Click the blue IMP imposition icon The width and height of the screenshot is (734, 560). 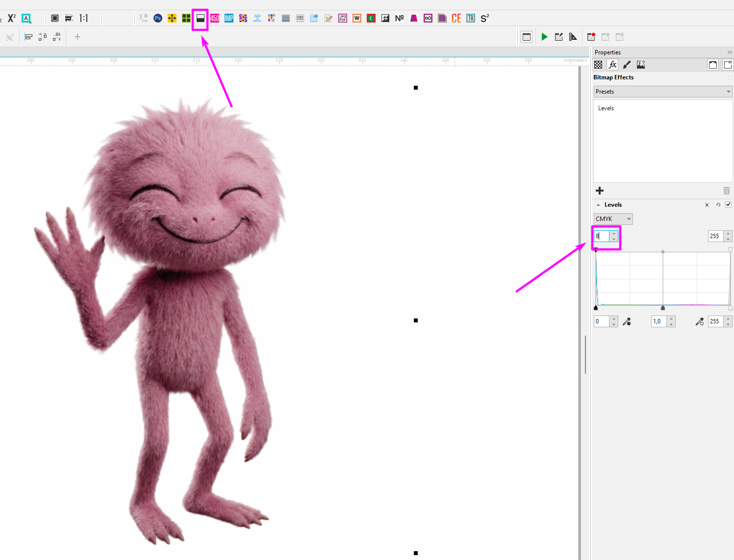click(229, 18)
